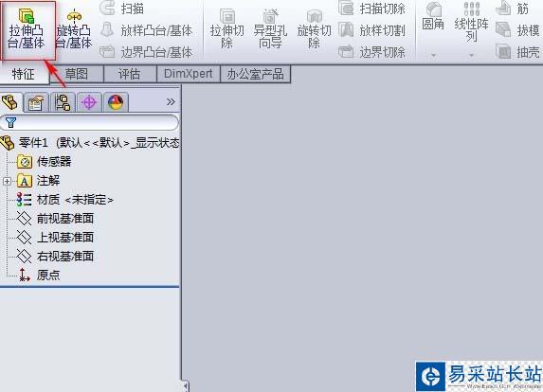The height and width of the screenshot is (392, 543).
Task: Click the Swept Cut (扫描切除) tool
Action: 371,9
